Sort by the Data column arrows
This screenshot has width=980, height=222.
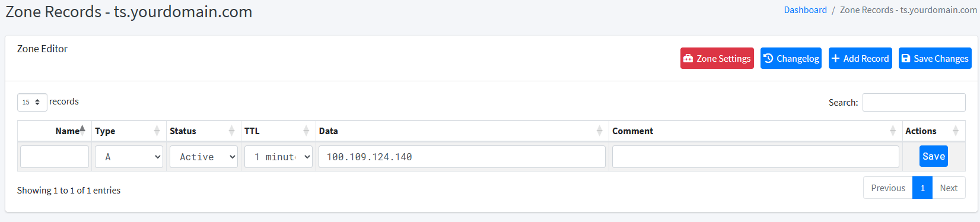(599, 131)
